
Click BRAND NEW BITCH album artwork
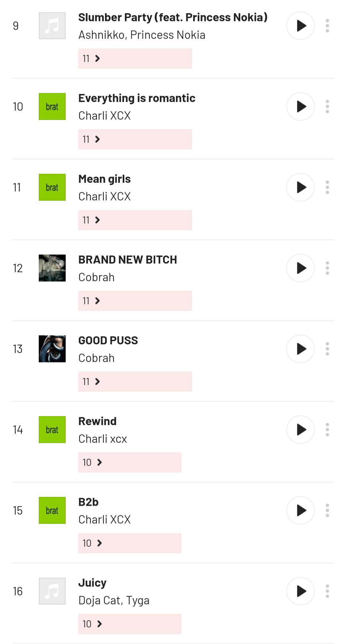pos(52,268)
